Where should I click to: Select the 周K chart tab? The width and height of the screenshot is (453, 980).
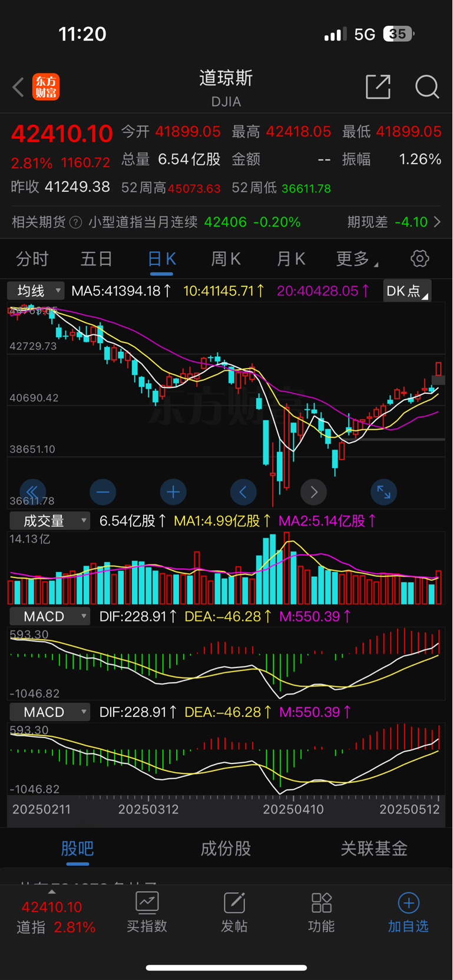pos(226,259)
